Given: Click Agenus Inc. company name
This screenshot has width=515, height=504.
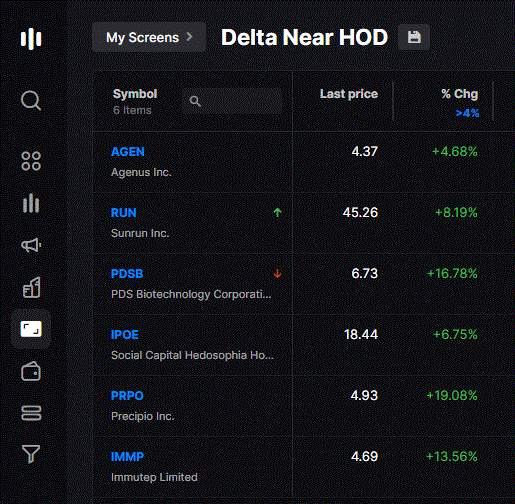Looking at the screenshot, I should [141, 172].
